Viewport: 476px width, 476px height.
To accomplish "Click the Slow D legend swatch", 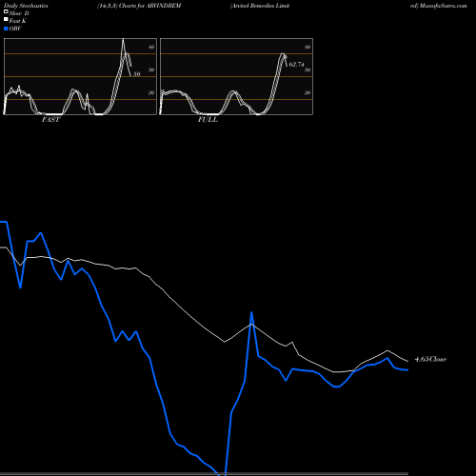I will (x=6, y=12).
